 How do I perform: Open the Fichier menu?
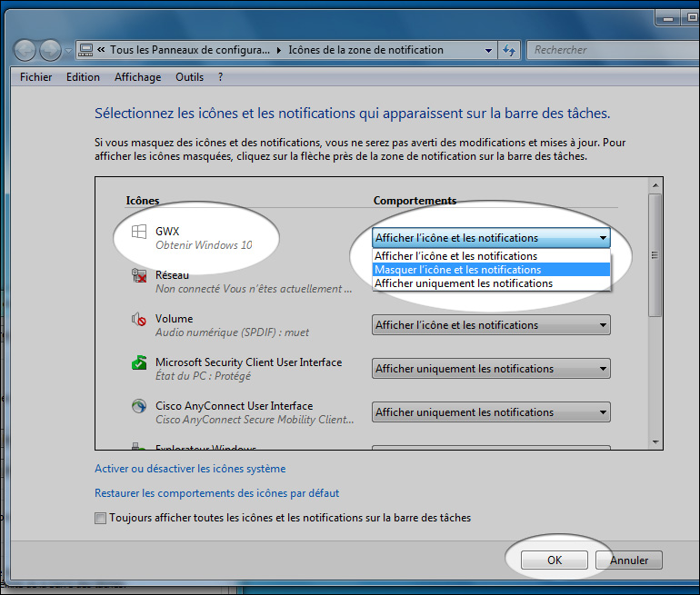[35, 77]
